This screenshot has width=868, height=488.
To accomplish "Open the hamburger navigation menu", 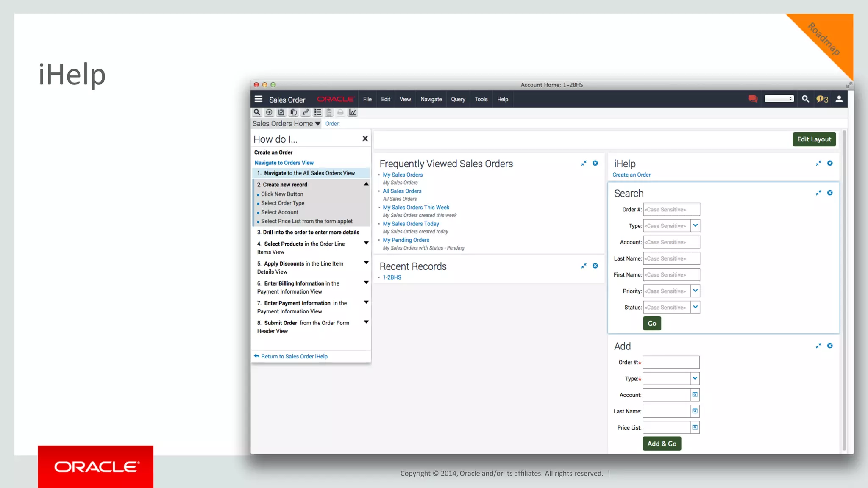I will (x=258, y=99).
